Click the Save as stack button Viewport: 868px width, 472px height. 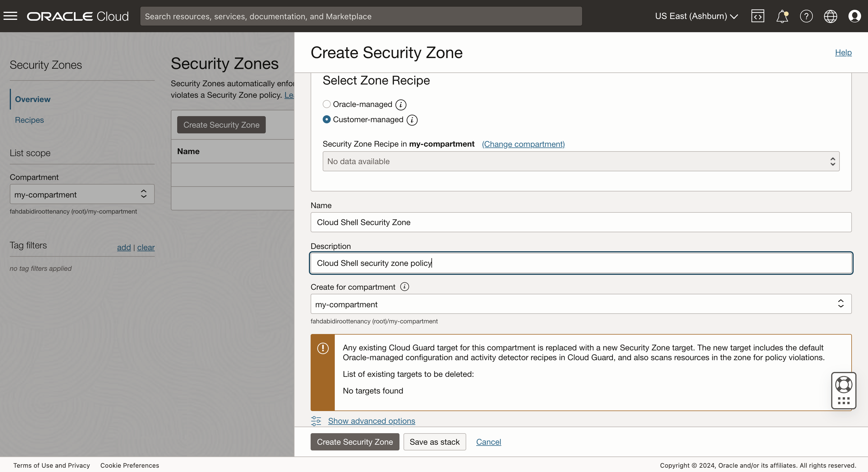pos(434,442)
